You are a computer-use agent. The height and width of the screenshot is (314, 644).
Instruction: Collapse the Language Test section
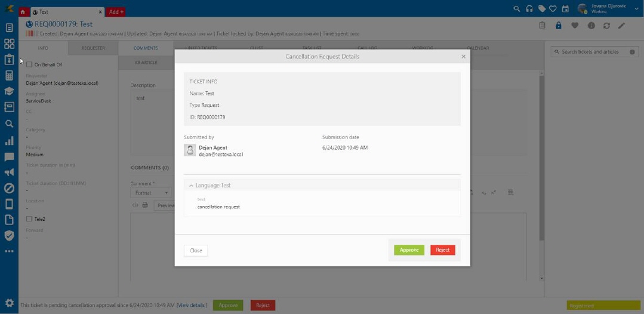pyautogui.click(x=191, y=186)
